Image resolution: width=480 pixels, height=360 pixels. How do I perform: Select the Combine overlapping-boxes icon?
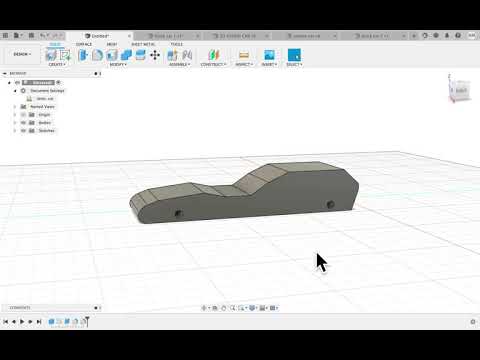pyautogui.click(x=126, y=55)
